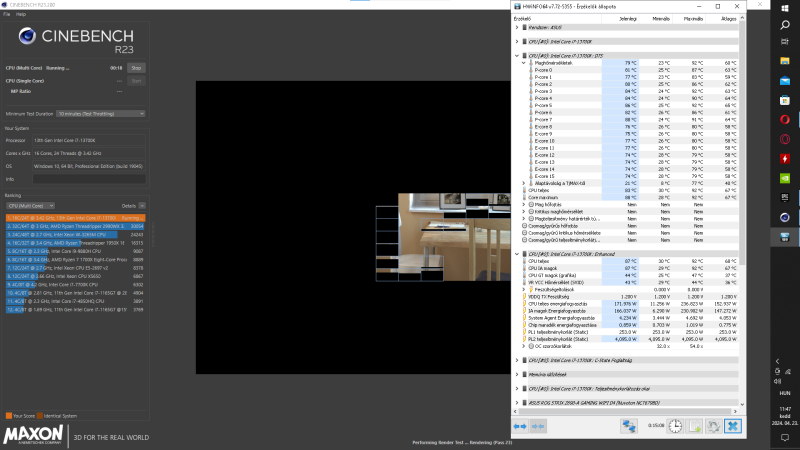Screen dimensions: 800x450
Task: Click scroll down arrow in HWiNFO list
Action: coord(742,404)
